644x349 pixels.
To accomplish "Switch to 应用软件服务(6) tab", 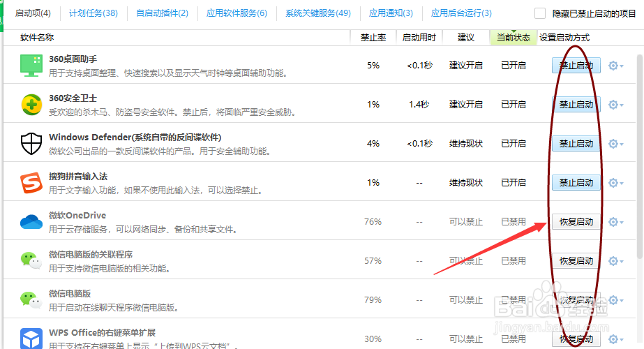I will pos(237,13).
